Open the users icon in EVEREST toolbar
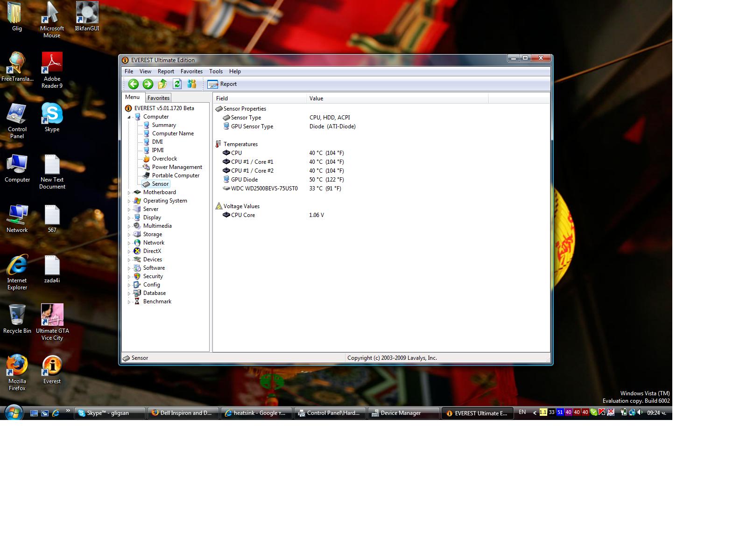Screen dimensions: 747x560 [191, 84]
